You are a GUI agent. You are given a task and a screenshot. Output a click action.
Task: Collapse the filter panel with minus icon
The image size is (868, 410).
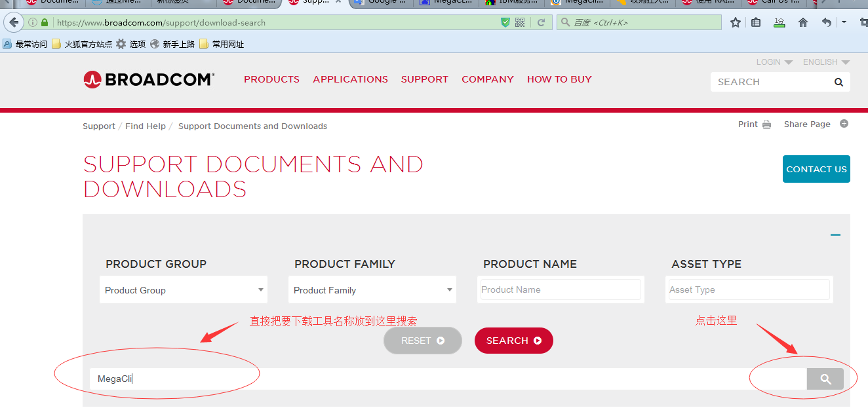click(x=835, y=234)
